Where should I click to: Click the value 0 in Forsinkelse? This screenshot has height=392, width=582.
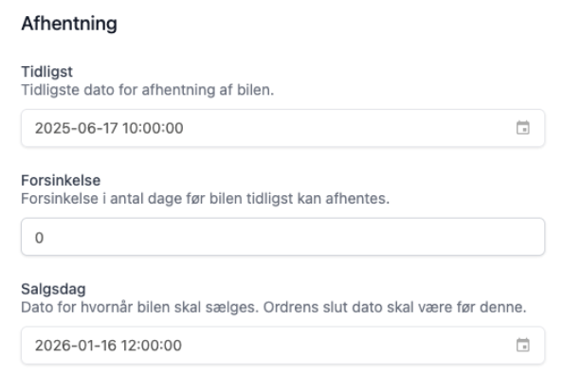(x=39, y=238)
